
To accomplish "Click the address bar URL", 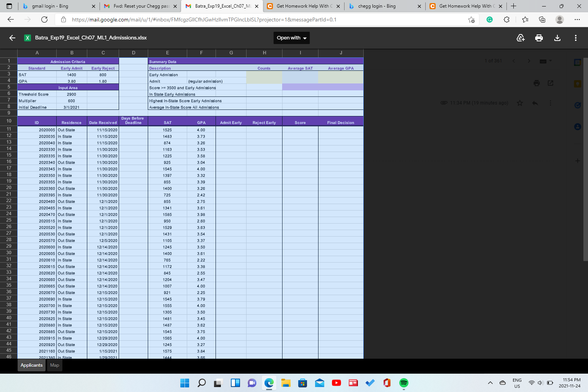I will 204,20.
